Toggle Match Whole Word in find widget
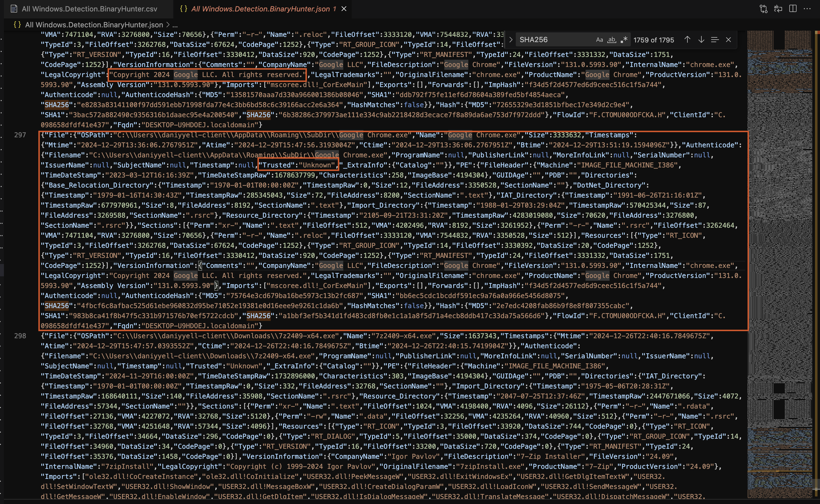 pyautogui.click(x=612, y=40)
